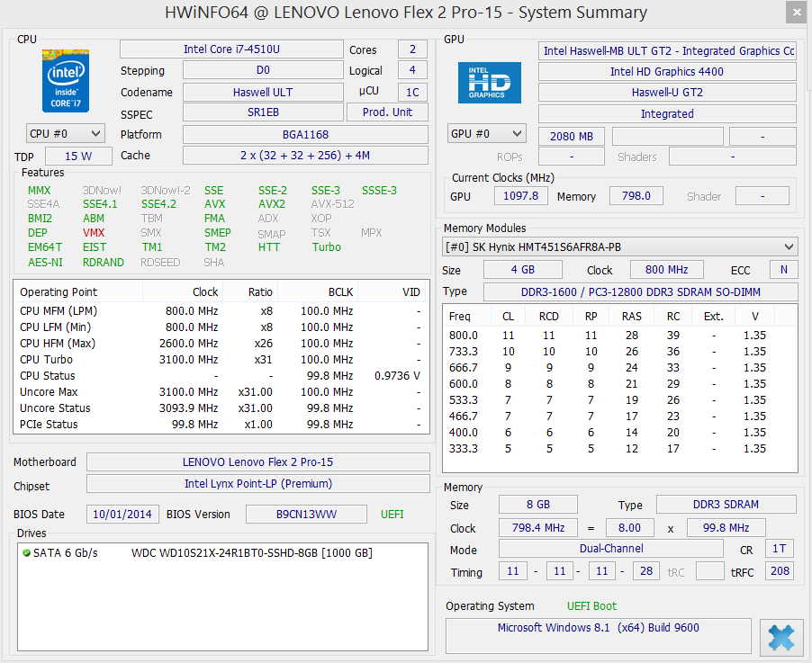Click the Intel Core i7 logo
Viewport: 812px width, 663px height.
coord(66,81)
